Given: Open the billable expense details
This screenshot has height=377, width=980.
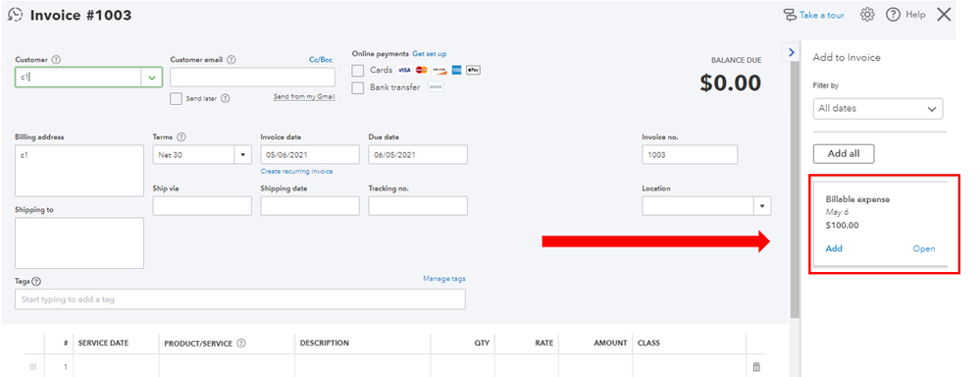Looking at the screenshot, I should [924, 248].
